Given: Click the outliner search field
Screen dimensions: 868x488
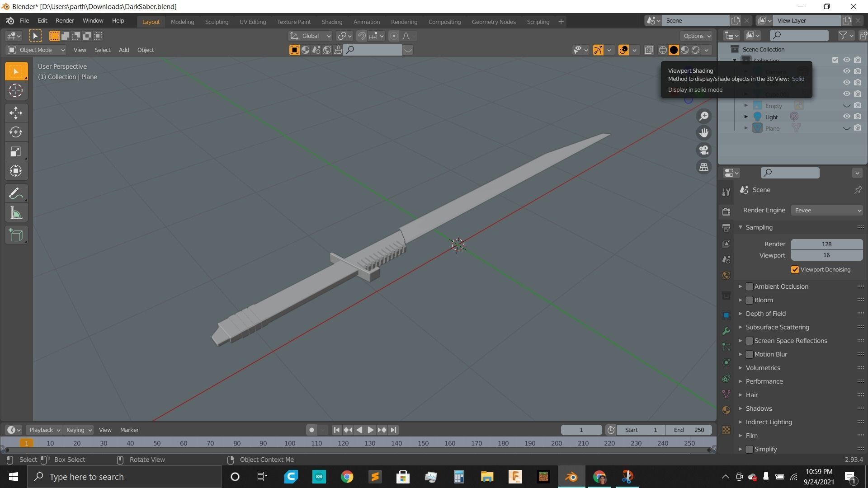Looking at the screenshot, I should pos(799,35).
